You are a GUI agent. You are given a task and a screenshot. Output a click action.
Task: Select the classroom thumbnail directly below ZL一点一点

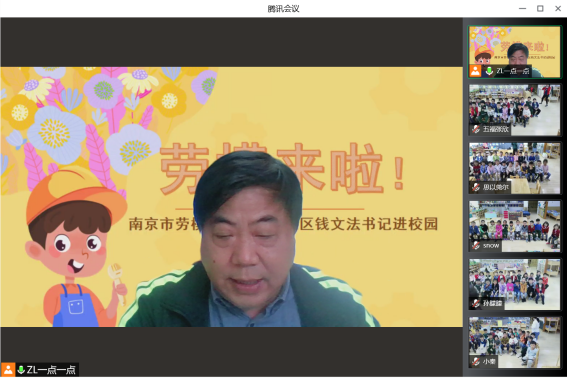pos(515,110)
